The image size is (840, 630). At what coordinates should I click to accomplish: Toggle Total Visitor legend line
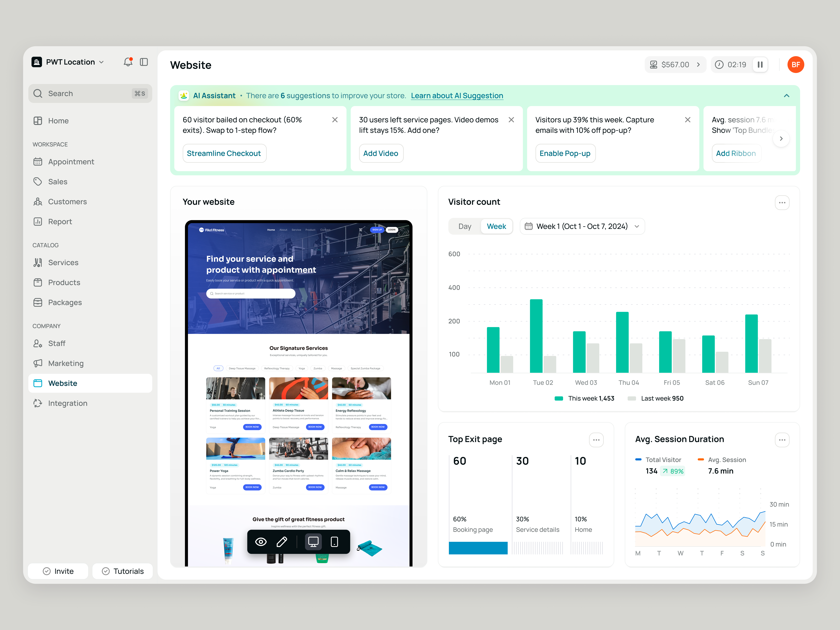click(x=658, y=460)
